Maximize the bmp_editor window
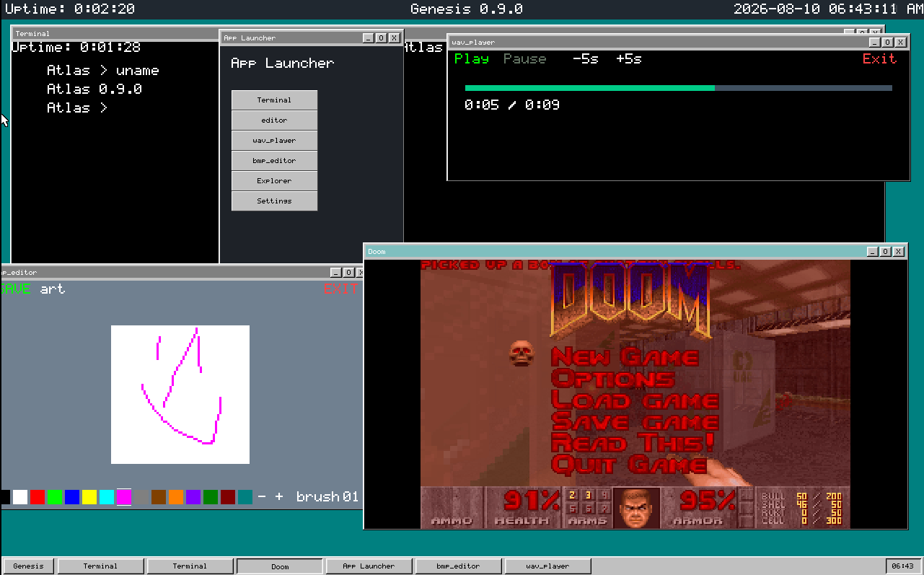The width and height of the screenshot is (924, 575). 348,273
